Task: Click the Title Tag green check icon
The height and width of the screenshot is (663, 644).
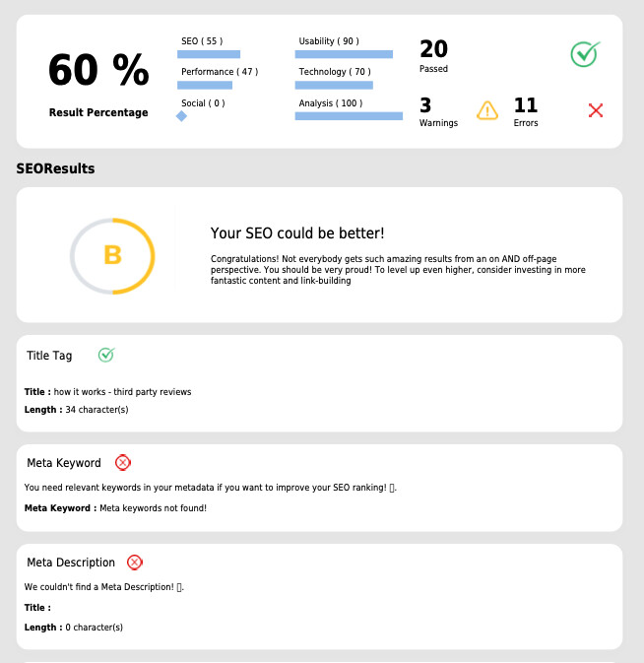Action: click(106, 355)
